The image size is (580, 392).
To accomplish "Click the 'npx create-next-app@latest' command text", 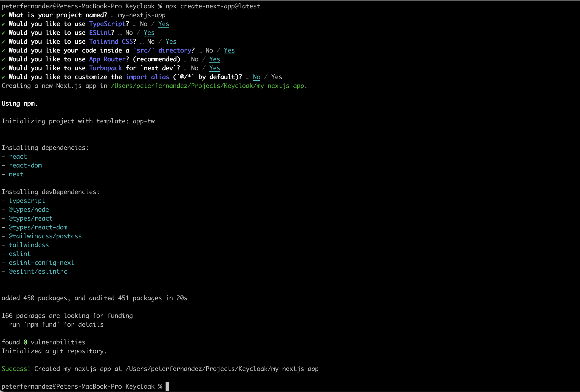I will tap(213, 6).
